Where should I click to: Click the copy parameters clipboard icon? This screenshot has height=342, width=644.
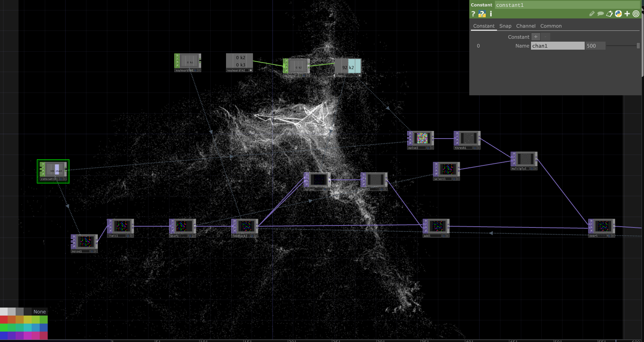[609, 14]
